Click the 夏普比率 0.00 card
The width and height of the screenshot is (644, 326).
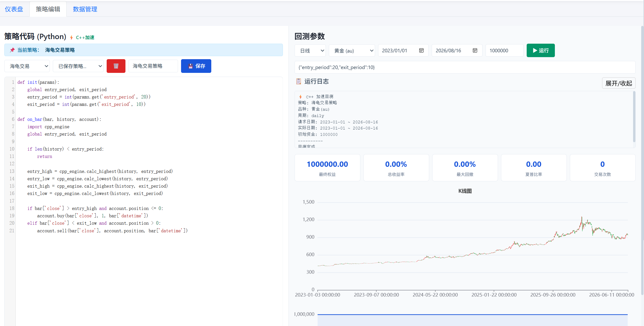(x=534, y=168)
